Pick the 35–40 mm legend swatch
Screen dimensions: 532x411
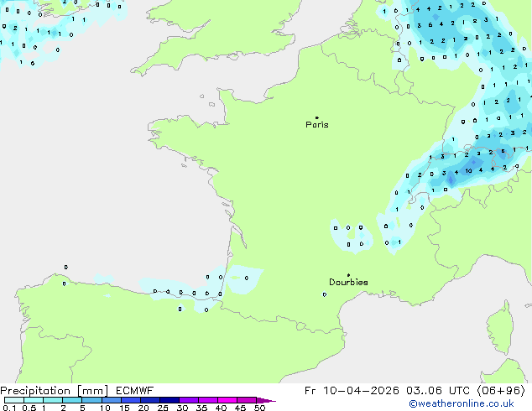pyautogui.click(x=208, y=400)
